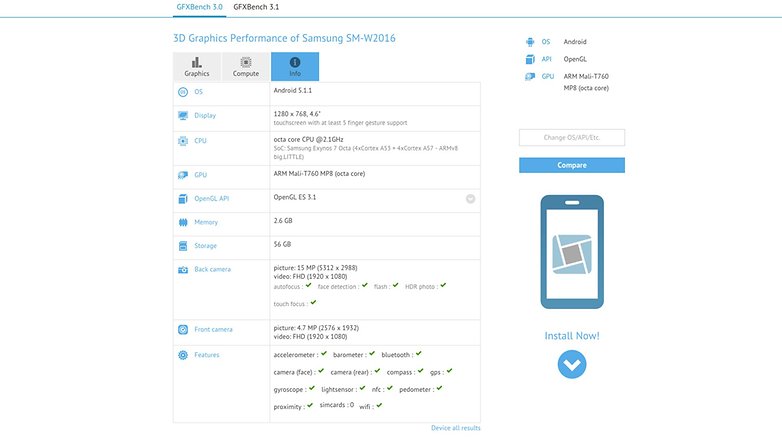This screenshot has height=440, width=782.
Task: Click the Memory icon
Action: coord(183,222)
